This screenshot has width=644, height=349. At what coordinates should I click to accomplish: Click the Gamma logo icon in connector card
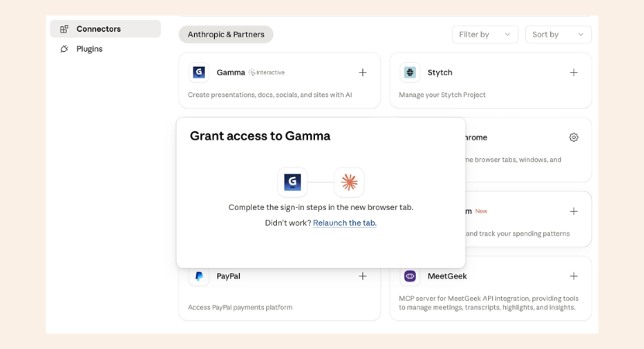199,72
